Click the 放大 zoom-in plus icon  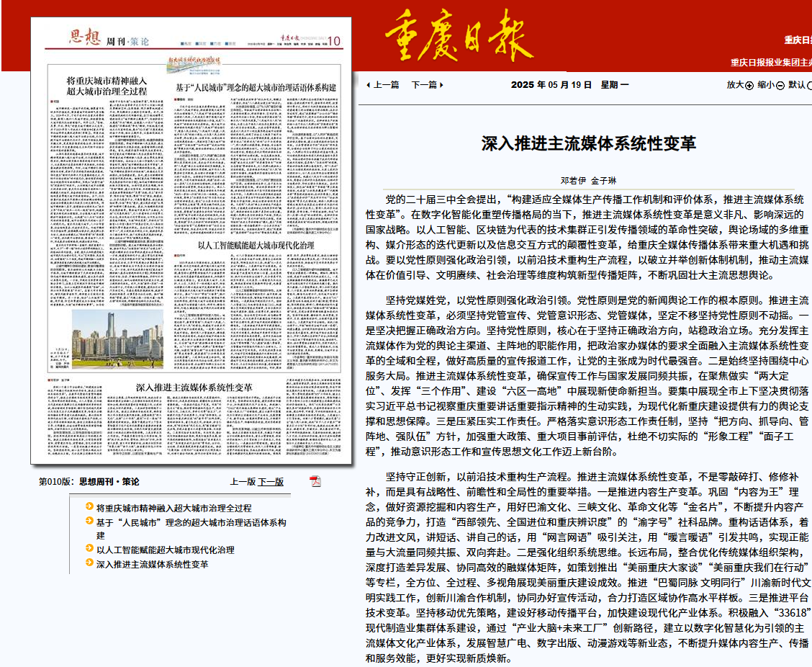tap(749, 85)
